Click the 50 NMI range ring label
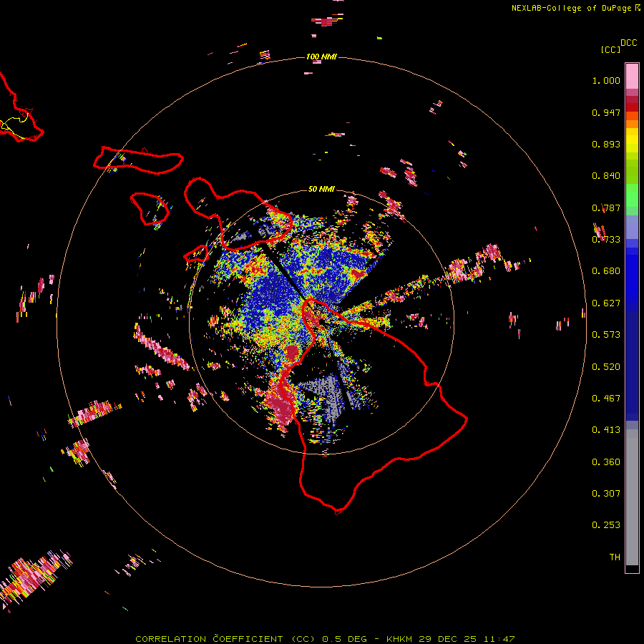Viewport: 644px width, 644px height. 321,189
